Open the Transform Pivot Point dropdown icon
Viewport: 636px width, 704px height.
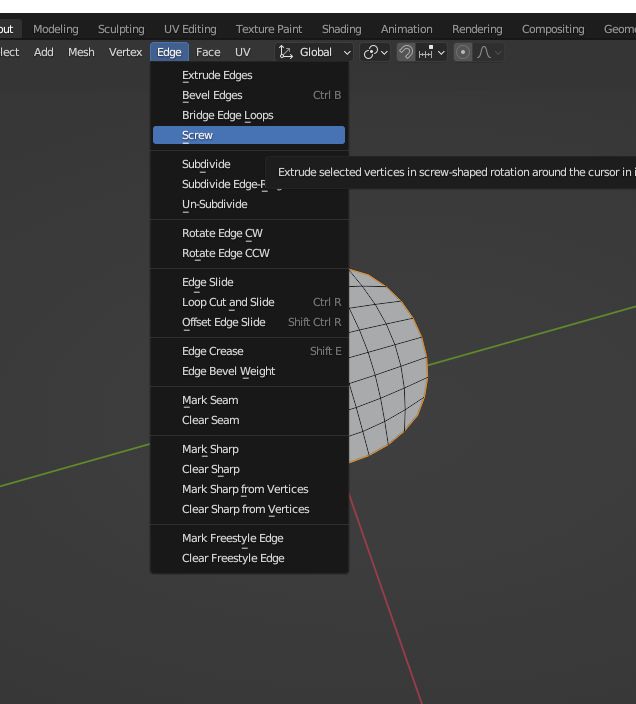coord(375,53)
